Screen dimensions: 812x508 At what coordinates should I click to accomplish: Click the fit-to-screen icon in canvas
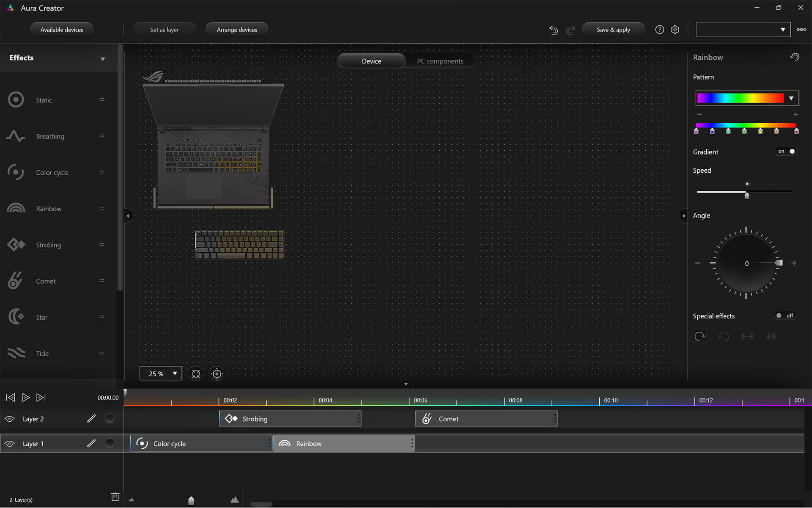pyautogui.click(x=196, y=373)
